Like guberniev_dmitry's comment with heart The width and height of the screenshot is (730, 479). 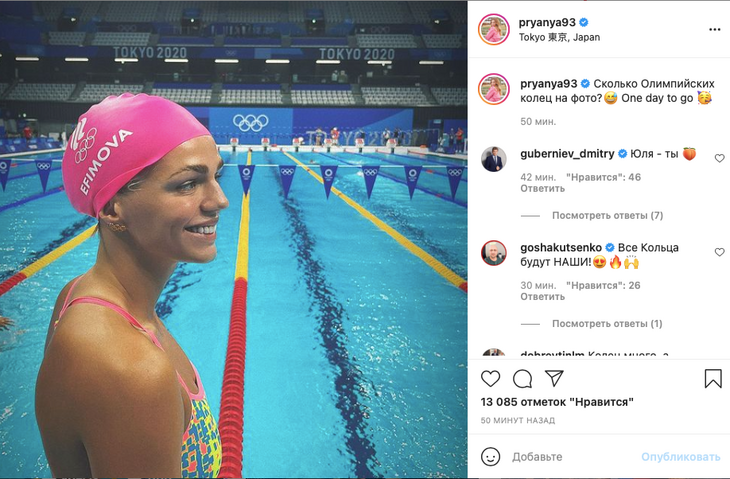coord(719,158)
